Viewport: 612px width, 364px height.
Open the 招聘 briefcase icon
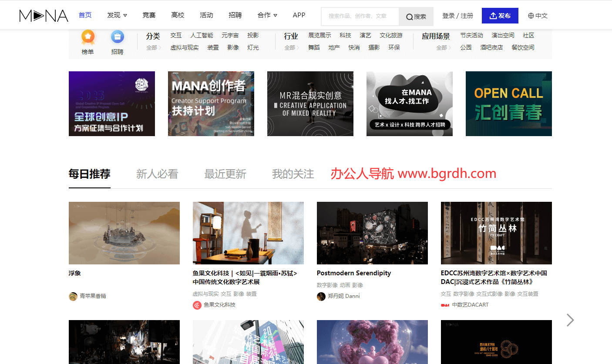(x=117, y=37)
